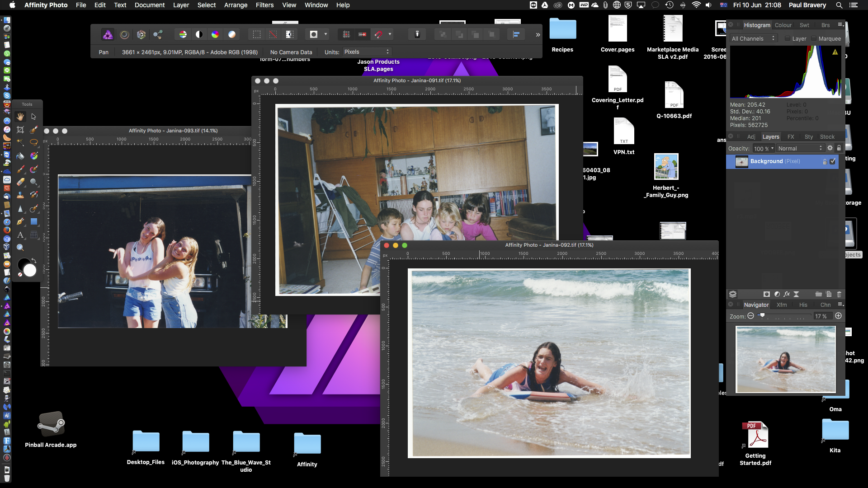
Task: Apply Auto White Balance from toolbar
Action: click(231, 34)
